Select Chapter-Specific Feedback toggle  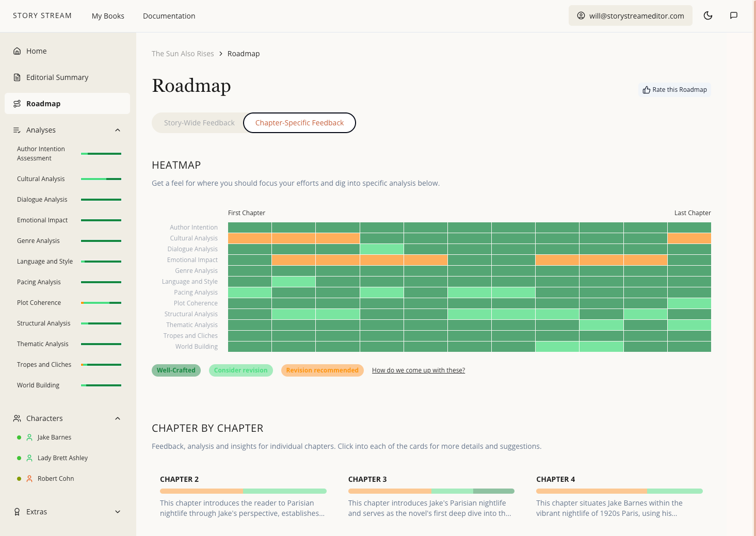pyautogui.click(x=299, y=123)
